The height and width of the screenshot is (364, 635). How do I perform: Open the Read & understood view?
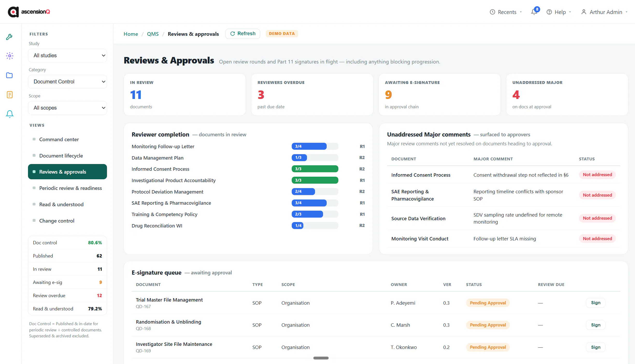click(67, 204)
